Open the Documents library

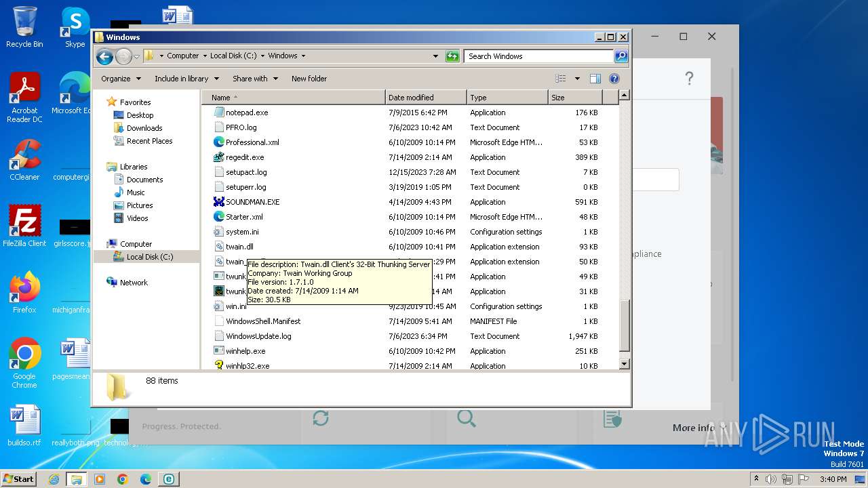tap(144, 180)
